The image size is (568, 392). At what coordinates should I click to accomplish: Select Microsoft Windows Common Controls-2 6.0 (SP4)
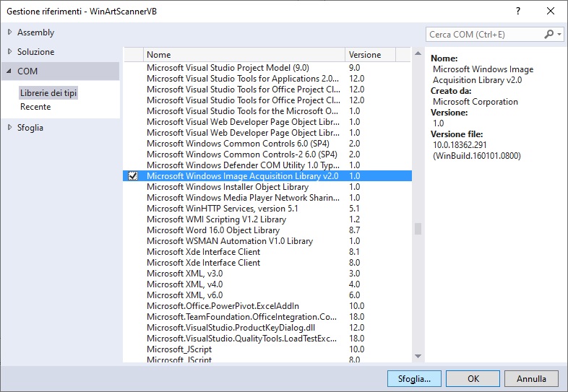(267, 154)
